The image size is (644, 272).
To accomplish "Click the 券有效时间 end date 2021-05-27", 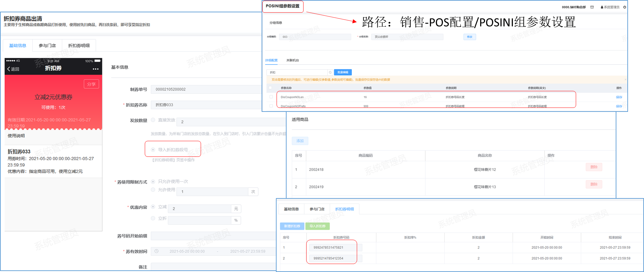I will pos(248,251).
